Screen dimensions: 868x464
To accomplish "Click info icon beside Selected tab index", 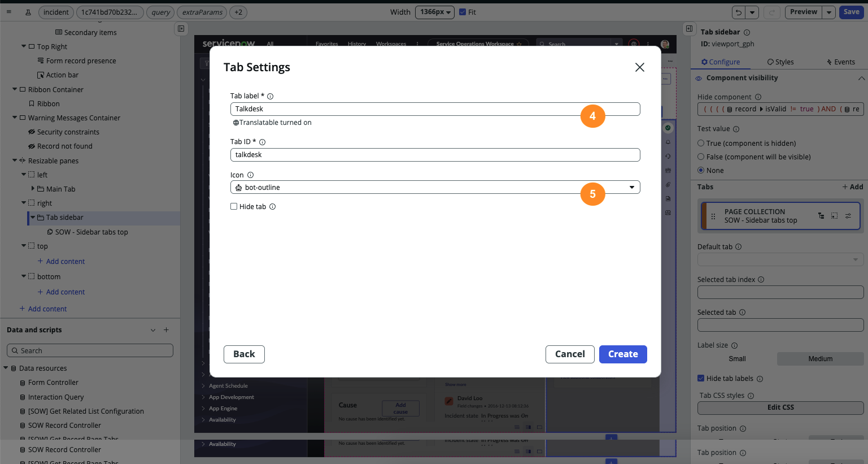I will [x=761, y=280].
